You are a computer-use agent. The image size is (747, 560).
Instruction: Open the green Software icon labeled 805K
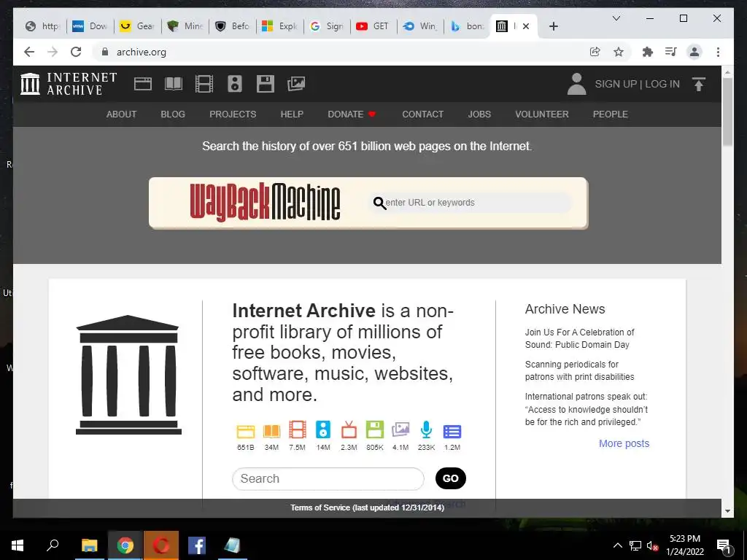tap(374, 429)
